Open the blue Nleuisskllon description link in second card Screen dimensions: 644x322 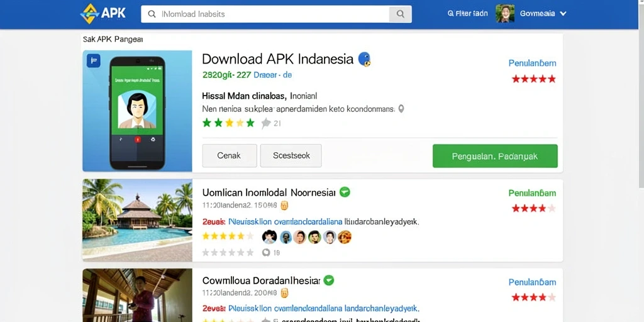tap(285, 222)
